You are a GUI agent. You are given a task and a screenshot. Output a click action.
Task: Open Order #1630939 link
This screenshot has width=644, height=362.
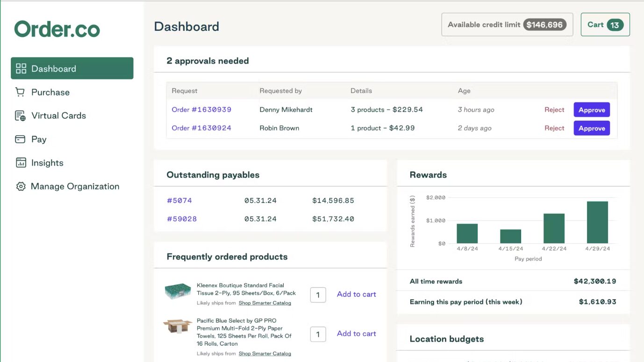pos(201,109)
